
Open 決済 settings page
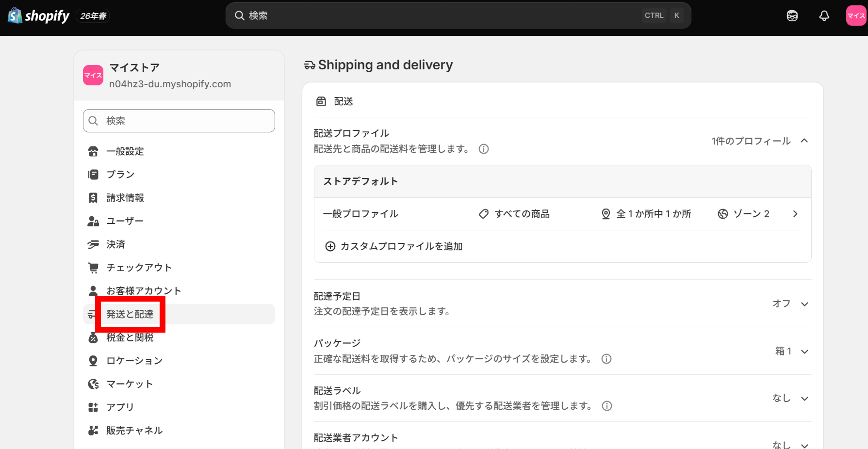[x=179, y=244]
